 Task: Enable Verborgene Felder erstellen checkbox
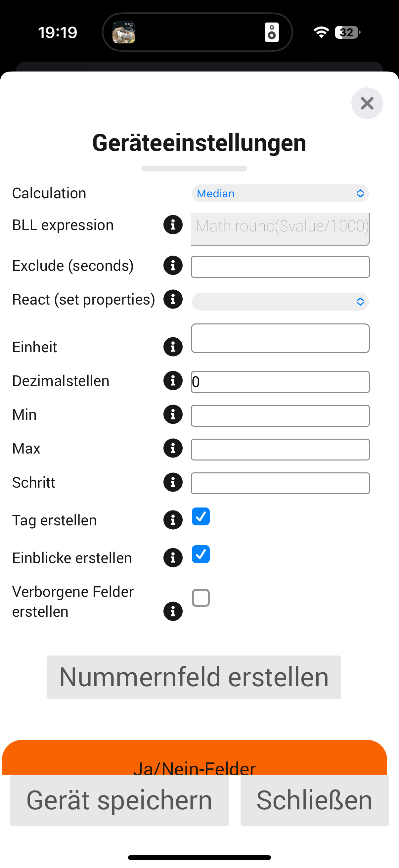click(x=201, y=598)
